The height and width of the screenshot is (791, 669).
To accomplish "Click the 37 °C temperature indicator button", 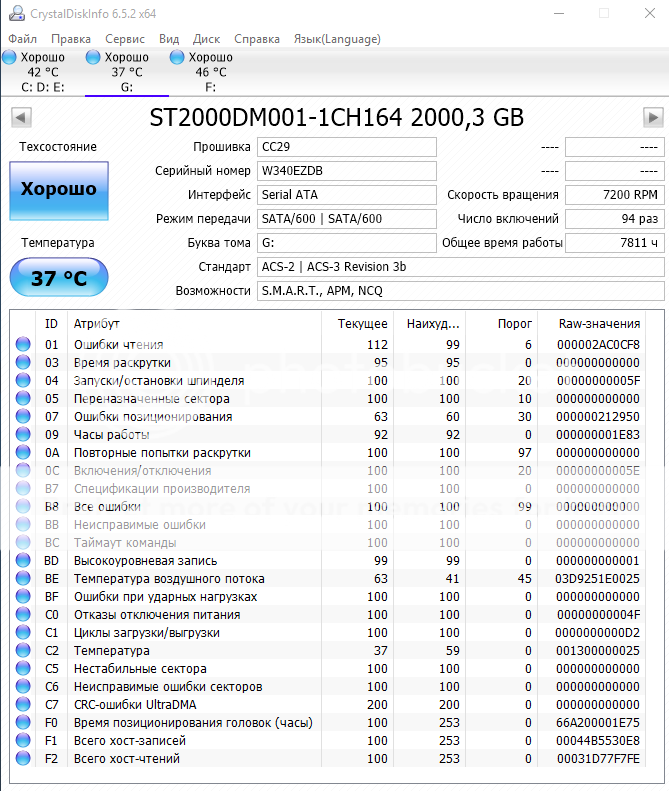I will (59, 277).
